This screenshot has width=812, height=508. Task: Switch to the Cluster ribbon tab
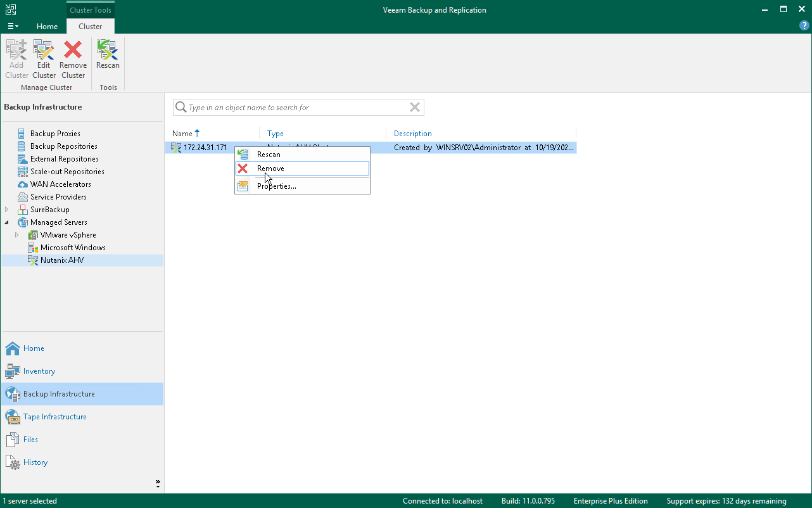pos(91,27)
